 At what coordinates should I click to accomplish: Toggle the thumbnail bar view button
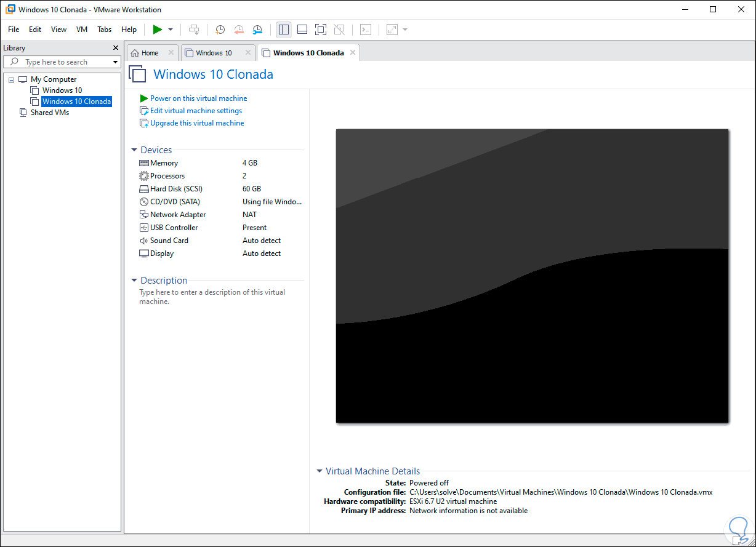302,30
